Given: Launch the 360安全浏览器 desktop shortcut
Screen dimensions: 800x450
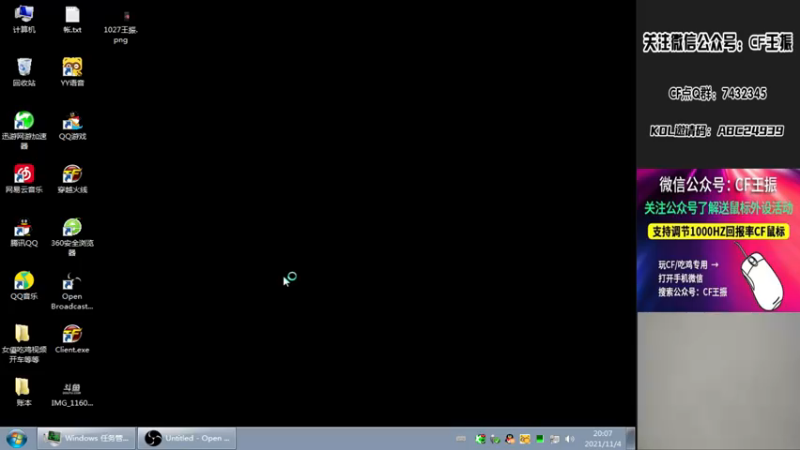Looking at the screenshot, I should [x=72, y=237].
